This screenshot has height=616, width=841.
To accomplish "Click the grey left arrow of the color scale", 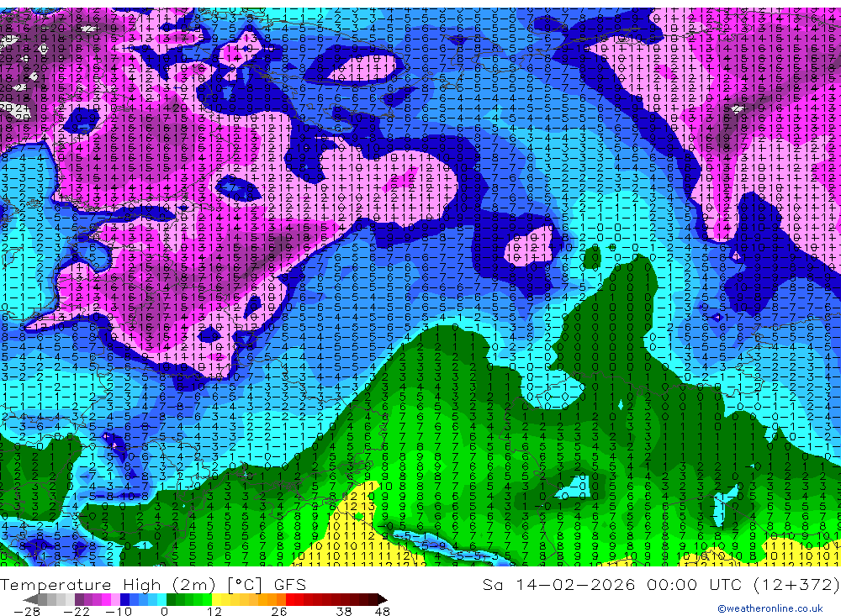I will click(30, 599).
